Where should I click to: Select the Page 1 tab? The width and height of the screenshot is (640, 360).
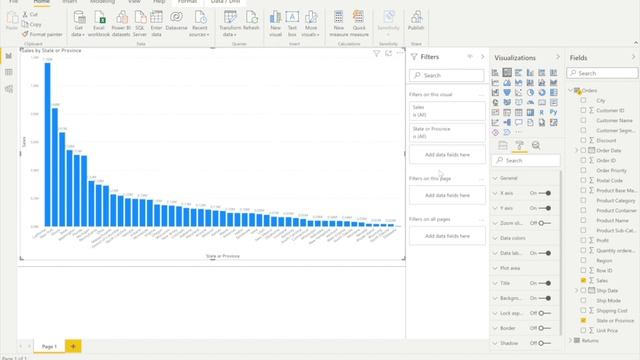pyautogui.click(x=49, y=346)
